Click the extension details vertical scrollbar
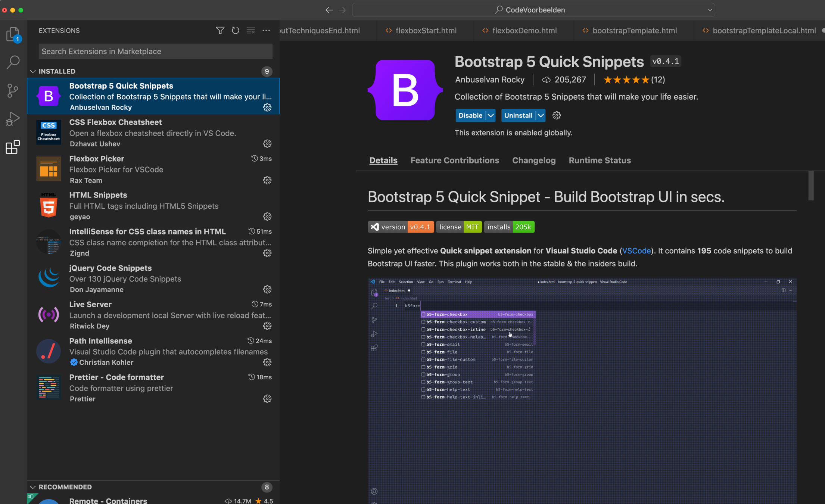The image size is (825, 504). pyautogui.click(x=810, y=186)
